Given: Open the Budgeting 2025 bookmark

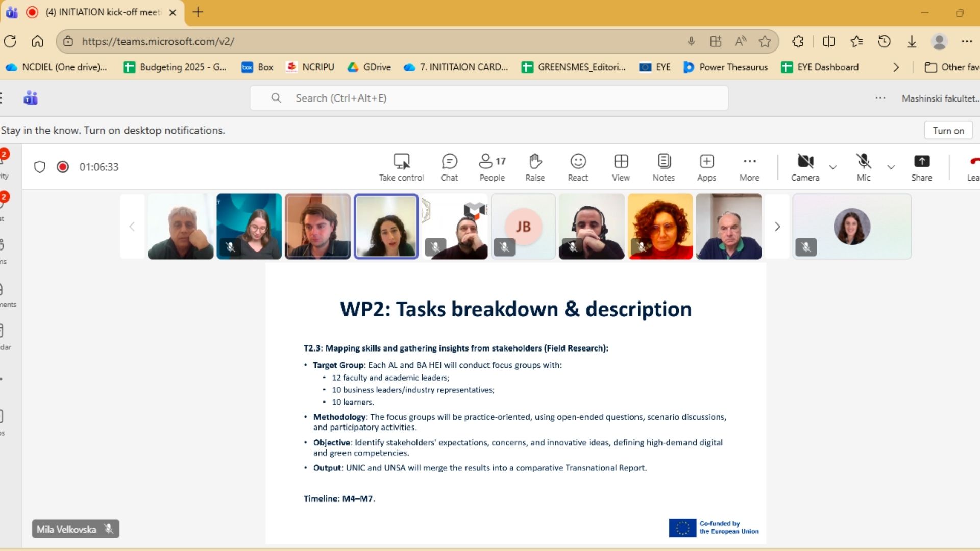Looking at the screenshot, I should 175,67.
